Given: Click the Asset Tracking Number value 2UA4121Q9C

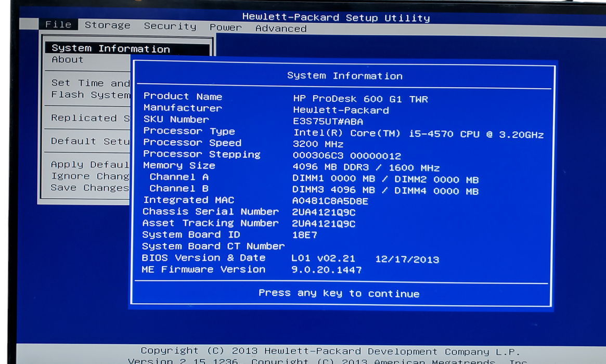Looking at the screenshot, I should (x=324, y=224).
